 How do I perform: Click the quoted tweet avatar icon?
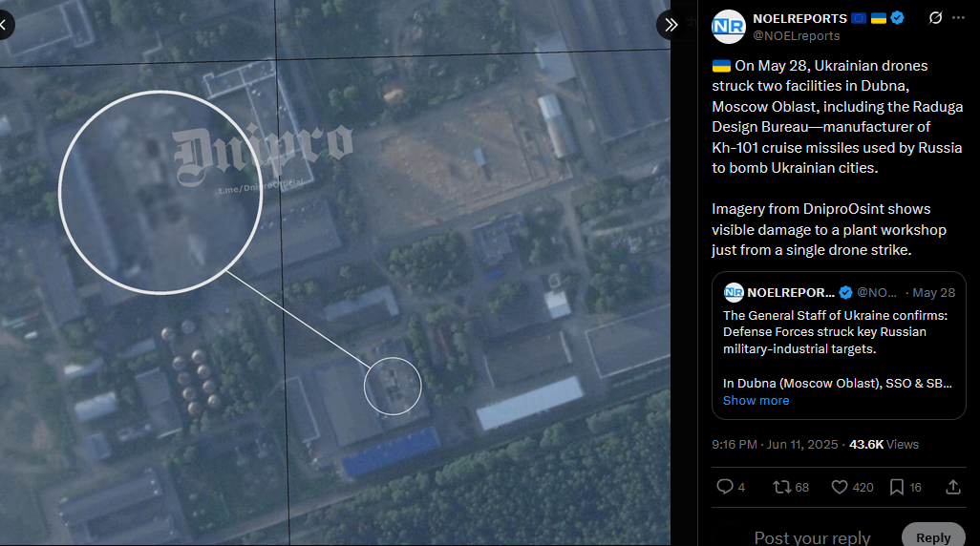pos(734,292)
